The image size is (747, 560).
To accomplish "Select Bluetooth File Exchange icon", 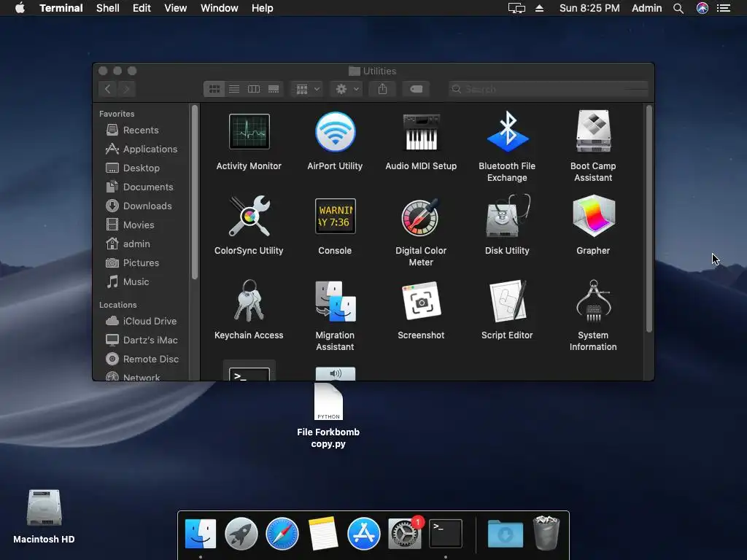I will click(x=508, y=132).
